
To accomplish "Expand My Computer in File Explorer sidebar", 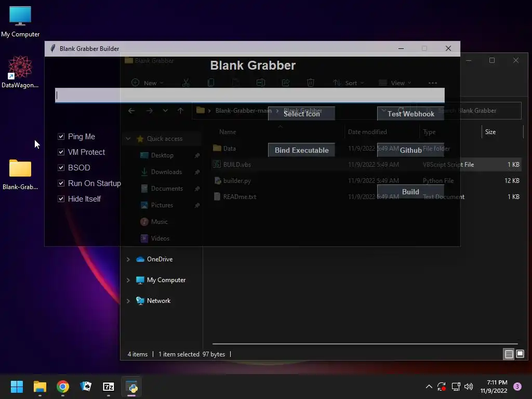I will click(128, 280).
